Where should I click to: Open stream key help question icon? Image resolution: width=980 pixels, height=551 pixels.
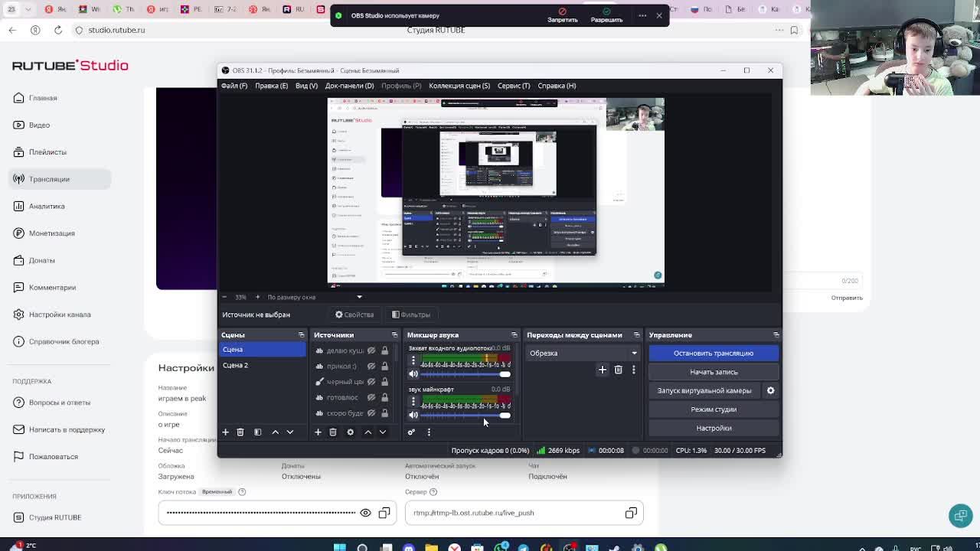point(242,492)
